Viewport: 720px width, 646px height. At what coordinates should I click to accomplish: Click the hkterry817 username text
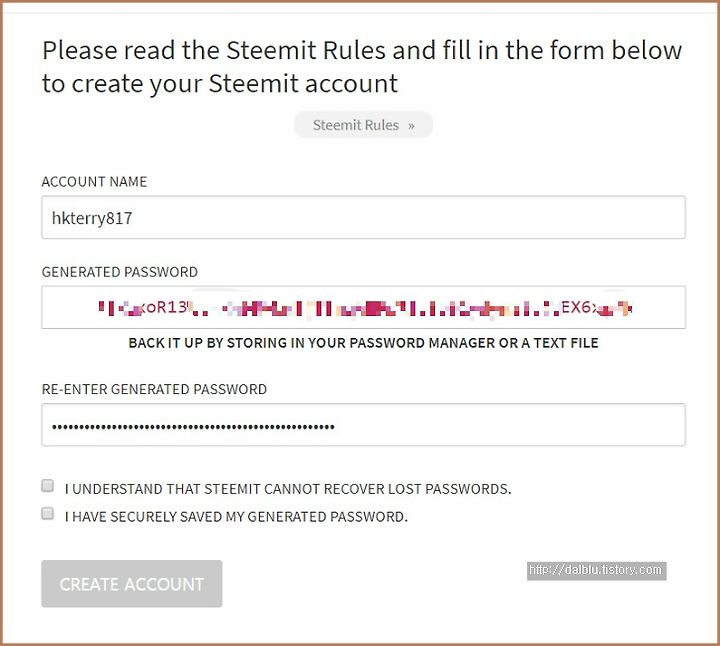[x=92, y=218]
